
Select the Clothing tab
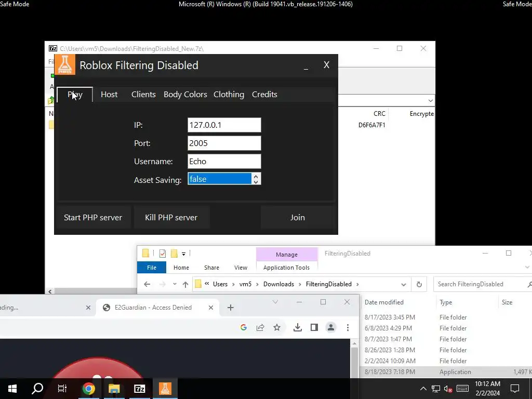229,95
